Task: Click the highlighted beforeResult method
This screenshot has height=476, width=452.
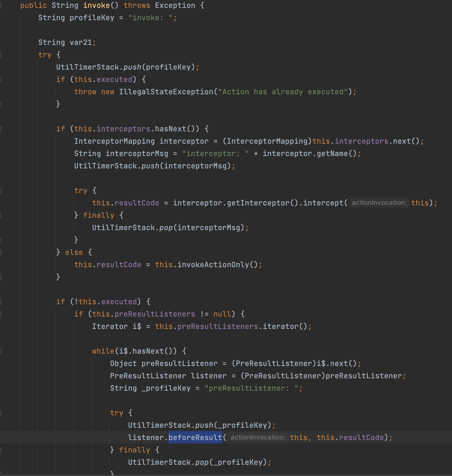Action: (x=195, y=438)
